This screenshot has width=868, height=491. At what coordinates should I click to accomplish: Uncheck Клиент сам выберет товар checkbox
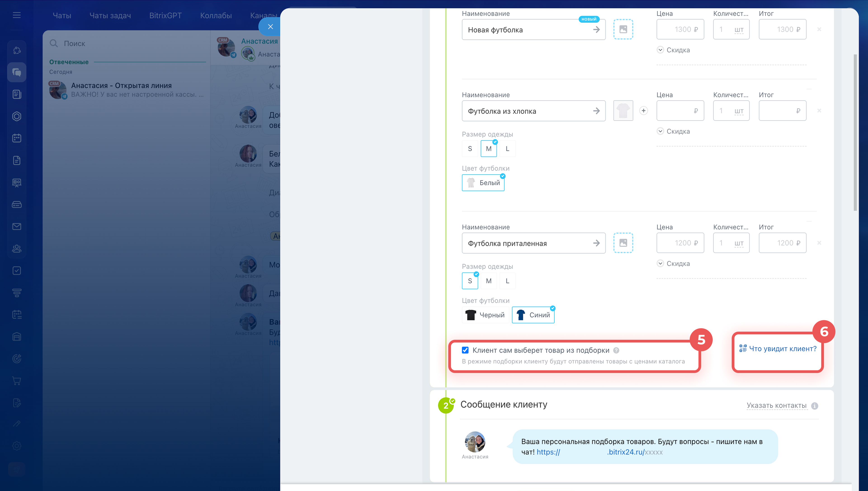point(465,350)
